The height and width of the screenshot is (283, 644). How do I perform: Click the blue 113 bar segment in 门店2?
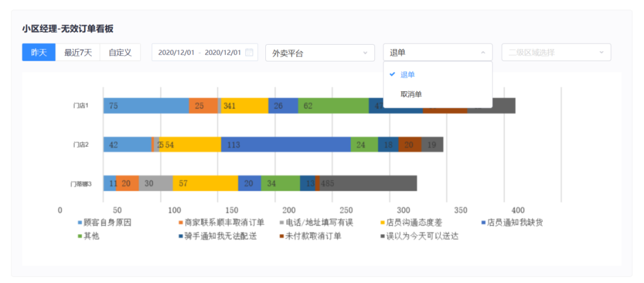coord(286,145)
